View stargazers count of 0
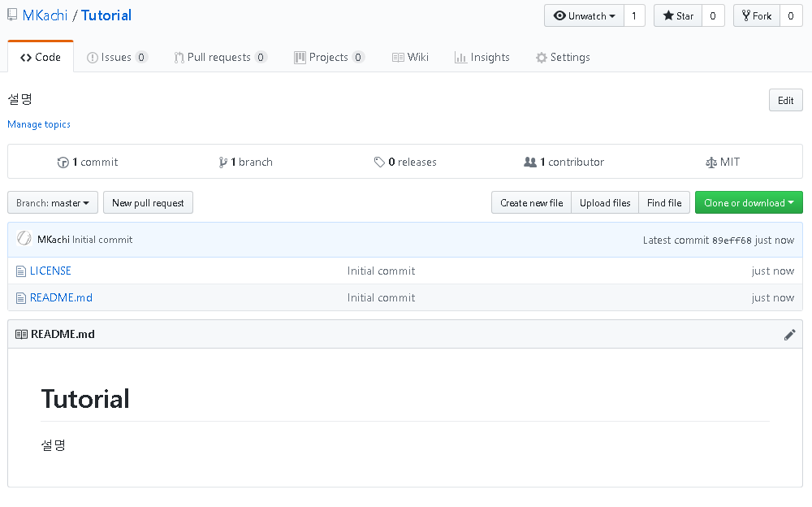Image resolution: width=812 pixels, height=507 pixels. coord(713,16)
